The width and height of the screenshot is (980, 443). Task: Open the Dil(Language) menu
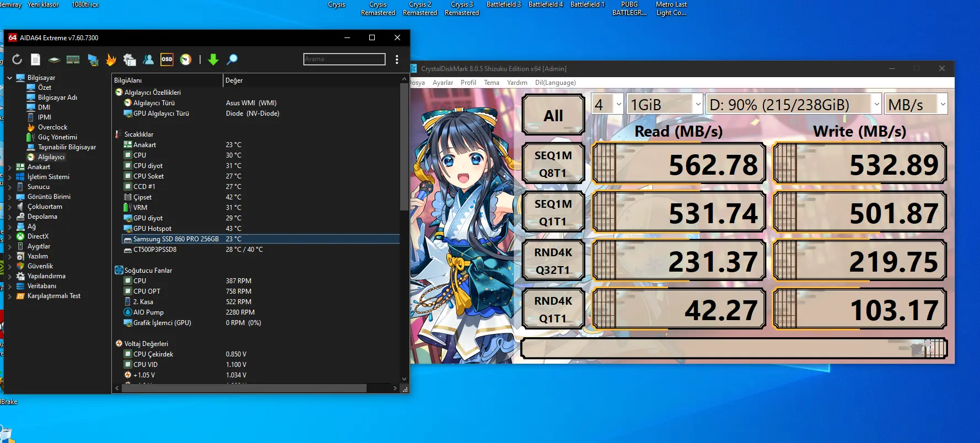click(556, 83)
